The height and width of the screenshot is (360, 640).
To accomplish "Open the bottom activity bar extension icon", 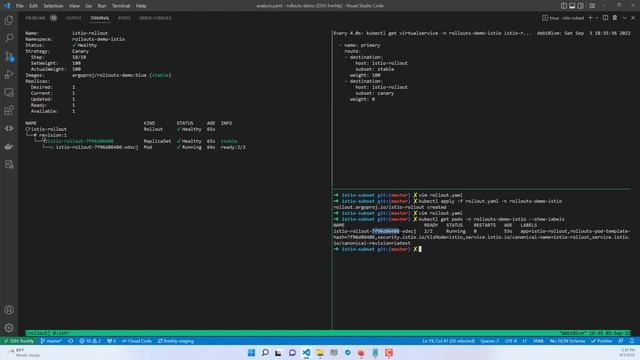I will (x=9, y=164).
